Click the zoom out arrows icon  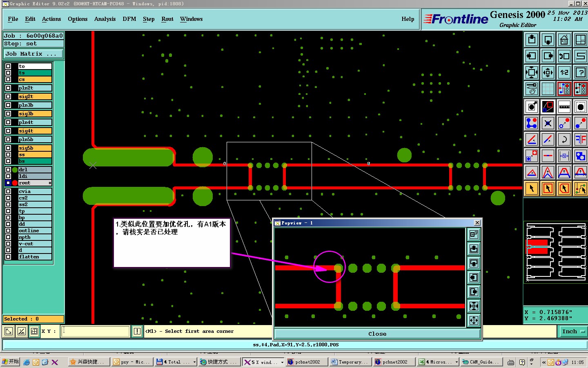point(548,72)
